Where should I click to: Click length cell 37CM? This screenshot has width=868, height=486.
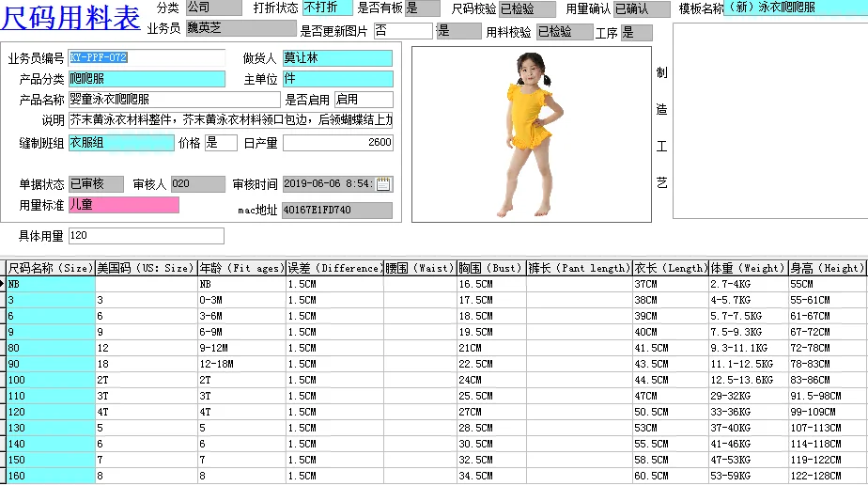[671, 284]
